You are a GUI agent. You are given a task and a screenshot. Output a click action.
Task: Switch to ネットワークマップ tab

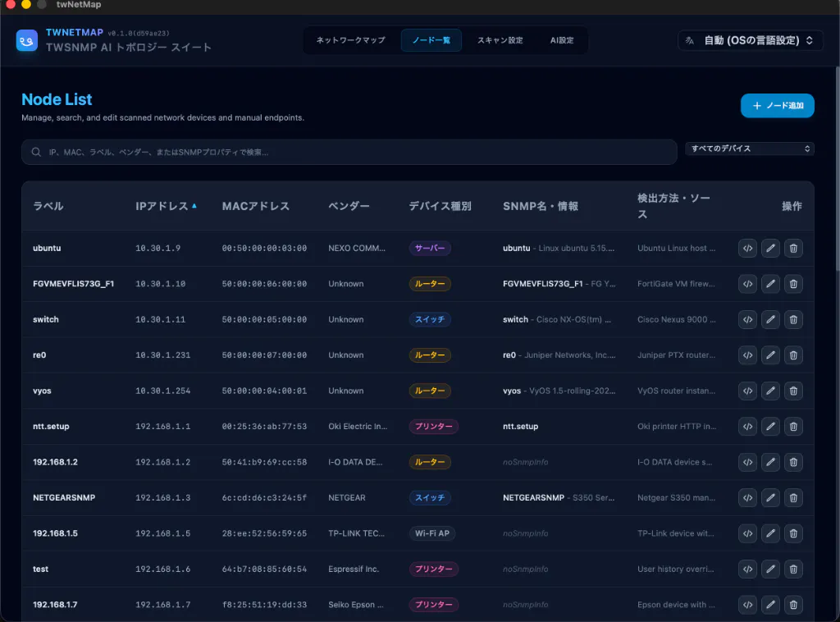pyautogui.click(x=350, y=40)
